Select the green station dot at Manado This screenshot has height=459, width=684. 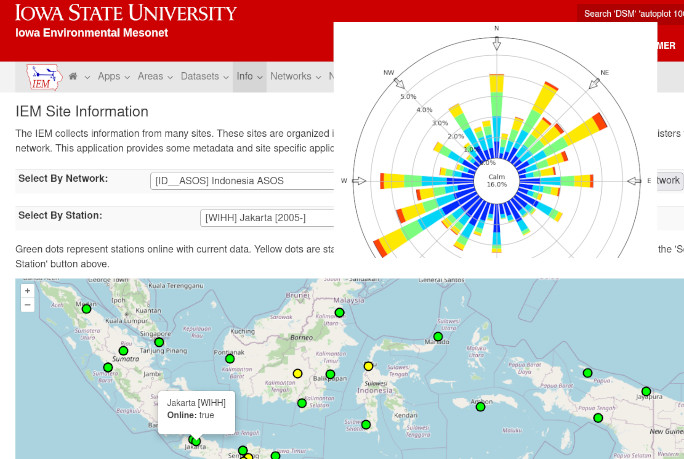pos(438,336)
